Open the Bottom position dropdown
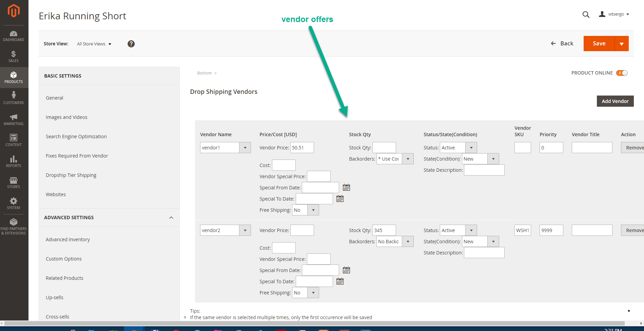Screen dimensions: 644x331 [x=207, y=73]
